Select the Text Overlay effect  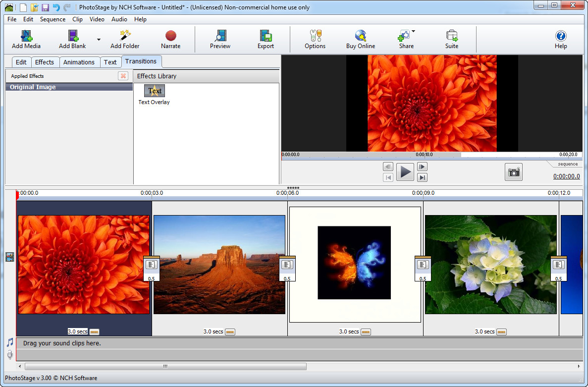point(154,93)
